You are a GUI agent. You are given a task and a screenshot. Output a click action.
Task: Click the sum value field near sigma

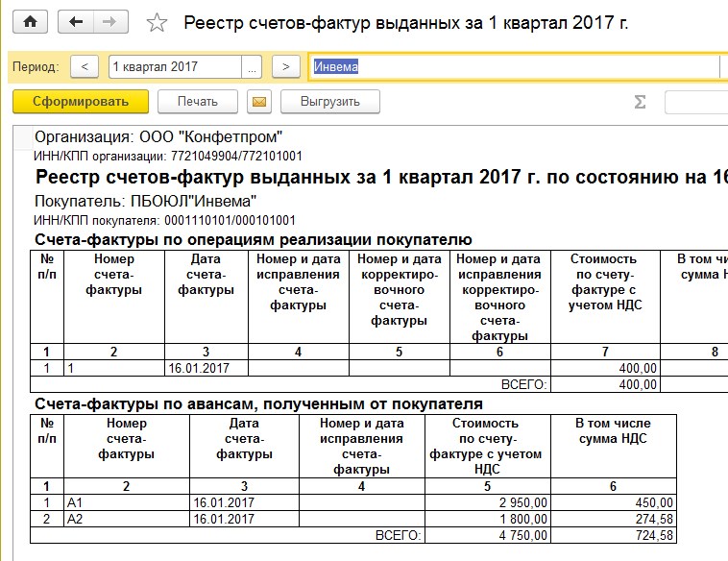point(696,102)
